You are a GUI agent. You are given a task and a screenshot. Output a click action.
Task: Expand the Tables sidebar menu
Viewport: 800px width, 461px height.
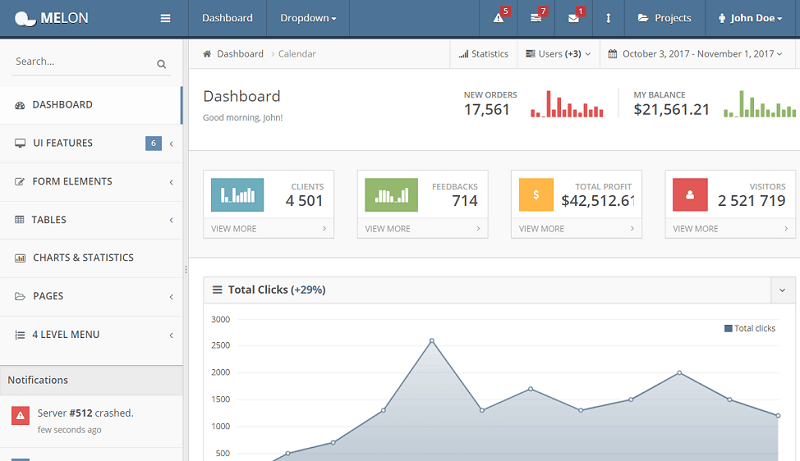pyautogui.click(x=91, y=220)
